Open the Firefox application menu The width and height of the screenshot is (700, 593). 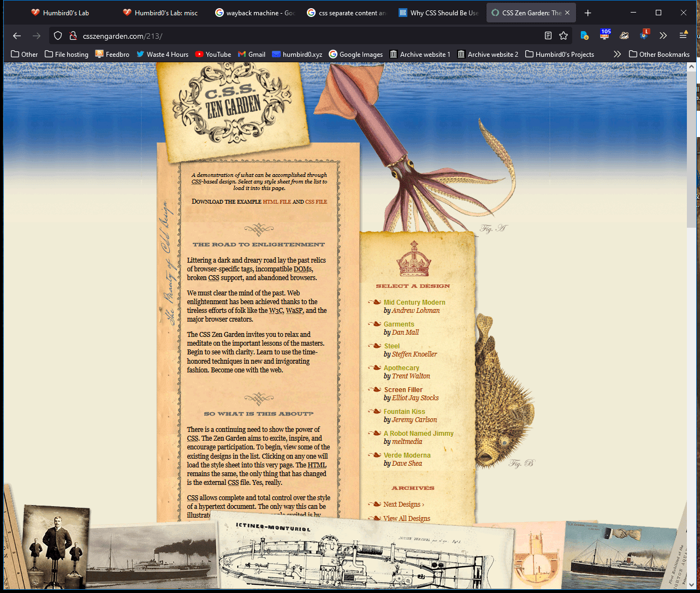(x=683, y=36)
